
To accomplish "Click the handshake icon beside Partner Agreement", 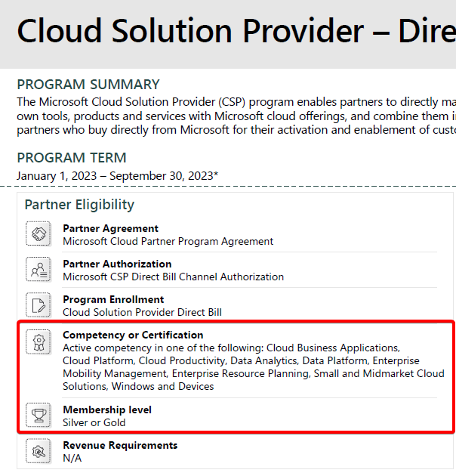I will (39, 233).
